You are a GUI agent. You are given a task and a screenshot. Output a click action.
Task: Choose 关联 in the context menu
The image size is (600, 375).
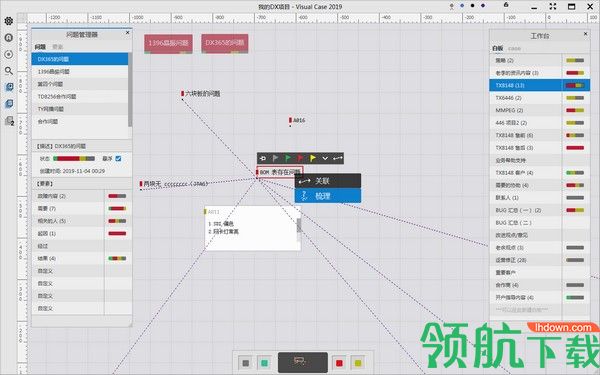click(x=328, y=181)
